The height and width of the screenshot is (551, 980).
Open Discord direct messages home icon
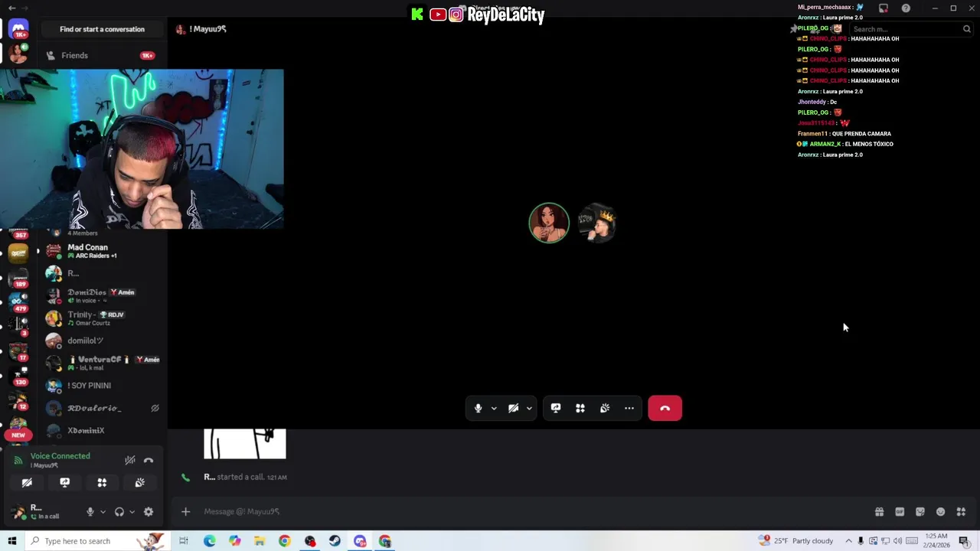[18, 28]
